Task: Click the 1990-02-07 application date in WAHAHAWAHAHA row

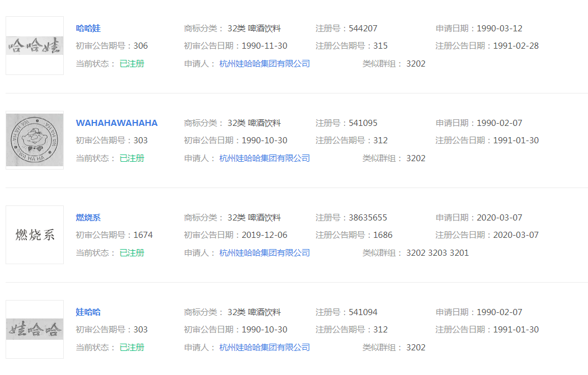Action: (500, 123)
